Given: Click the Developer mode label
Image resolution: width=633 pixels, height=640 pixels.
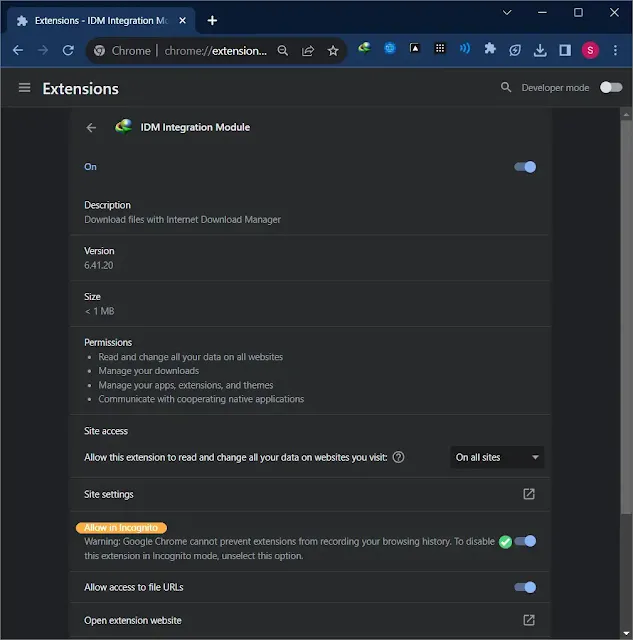Looking at the screenshot, I should click(x=555, y=88).
